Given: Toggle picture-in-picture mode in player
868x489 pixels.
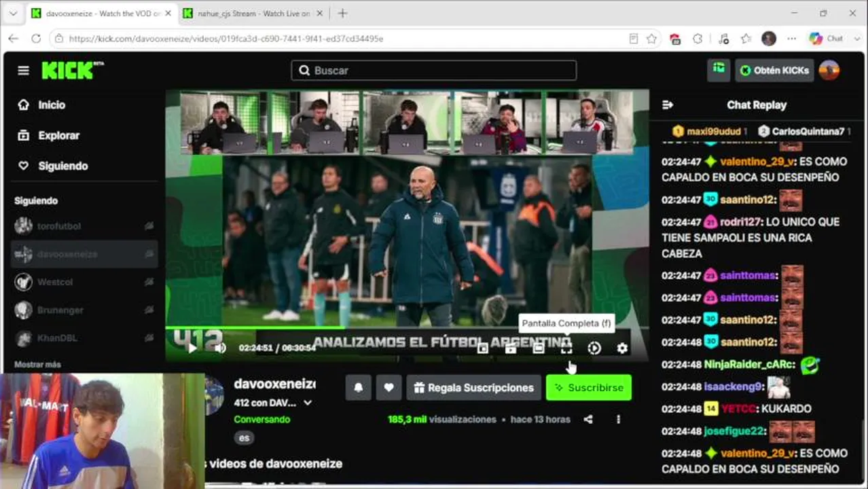Looking at the screenshot, I should point(483,348).
